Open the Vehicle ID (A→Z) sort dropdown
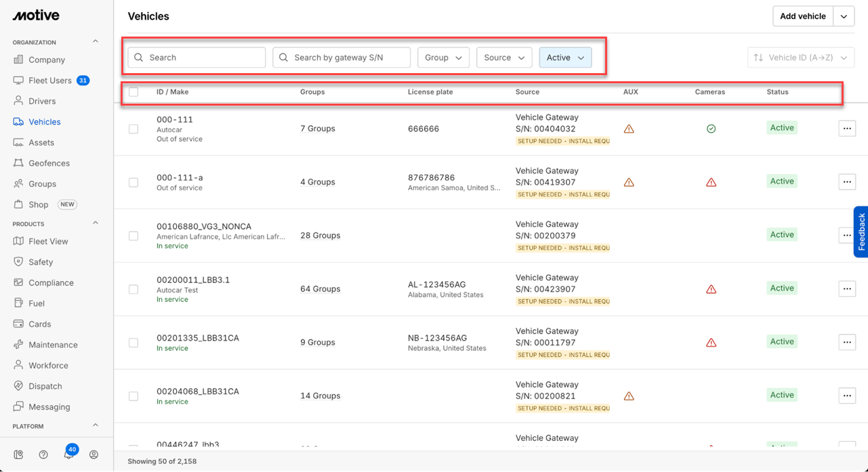This screenshot has height=472, width=868. [801, 58]
